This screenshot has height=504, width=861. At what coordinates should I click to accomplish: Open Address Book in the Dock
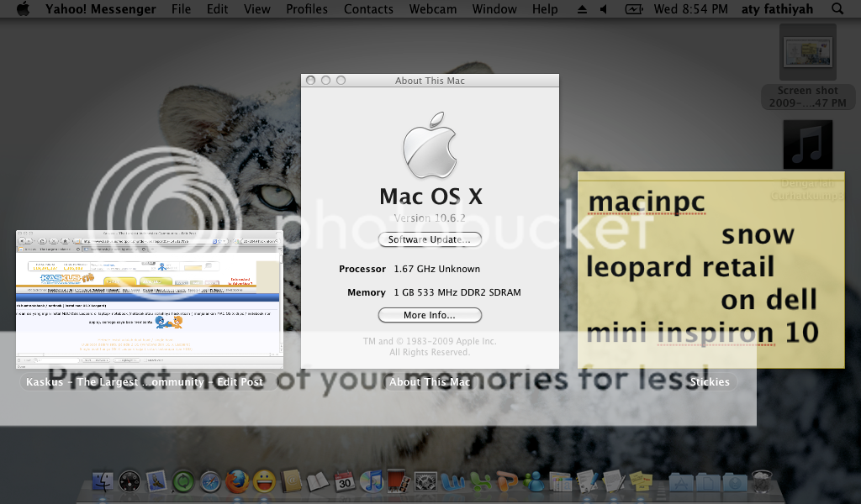click(x=291, y=482)
